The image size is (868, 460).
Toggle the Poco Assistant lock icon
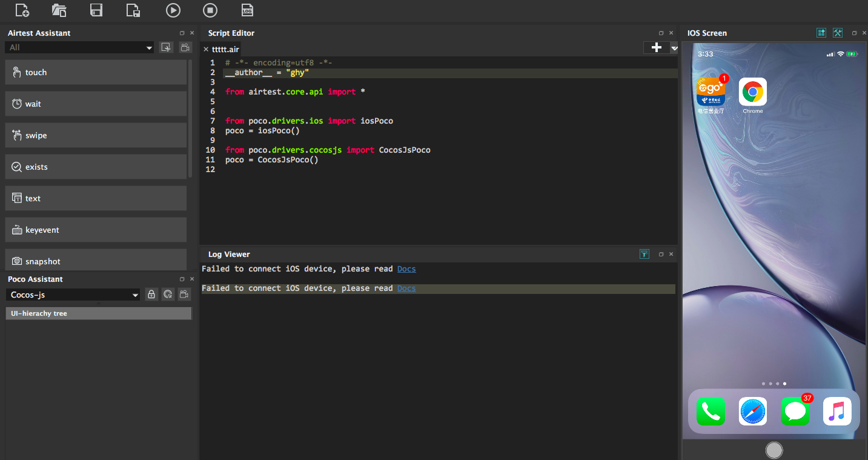151,295
